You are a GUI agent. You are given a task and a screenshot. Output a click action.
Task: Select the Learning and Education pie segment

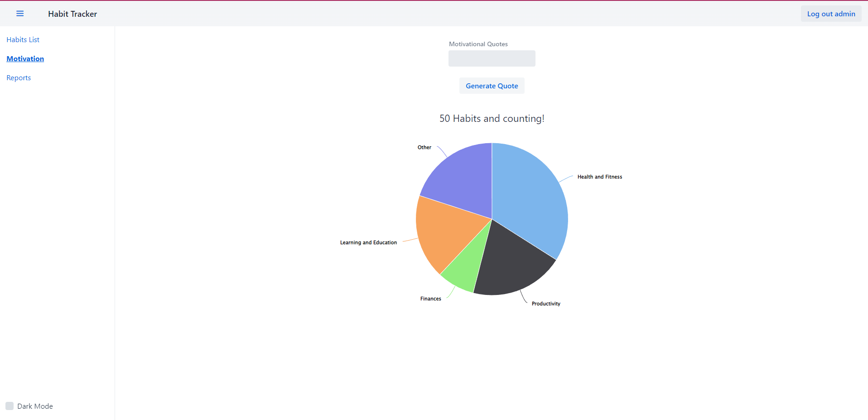pos(442,231)
